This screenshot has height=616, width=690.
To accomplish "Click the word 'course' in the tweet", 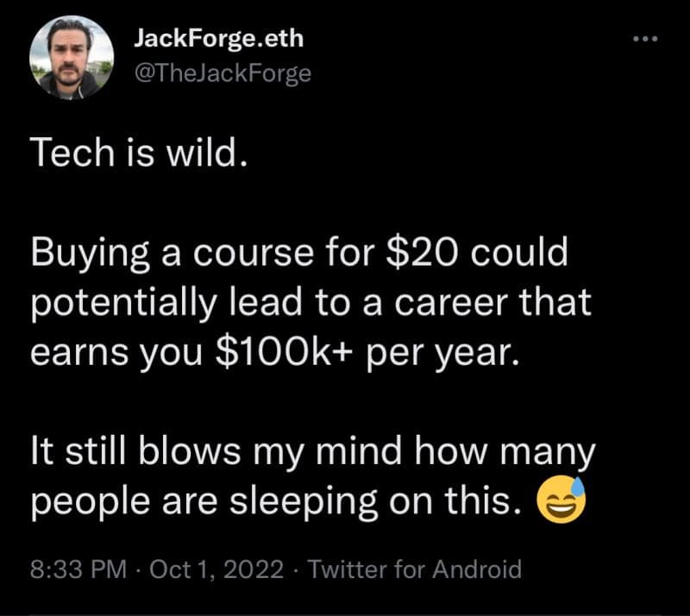I will (x=254, y=255).
